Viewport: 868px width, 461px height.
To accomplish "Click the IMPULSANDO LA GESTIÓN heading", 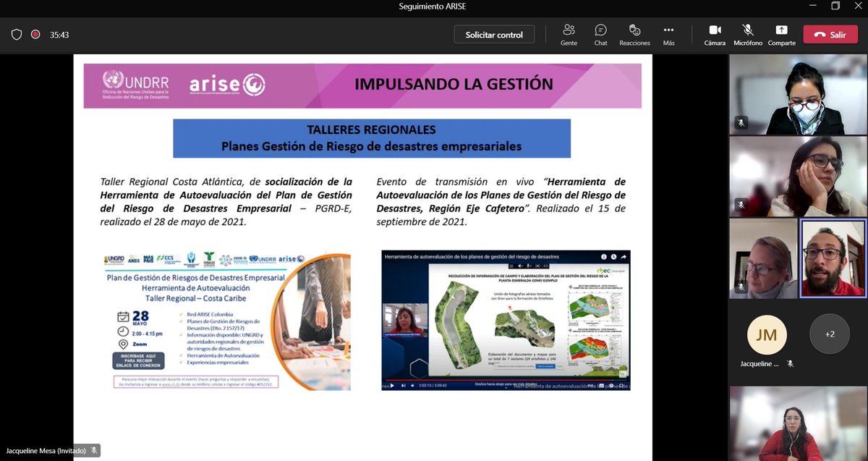I will click(x=454, y=84).
